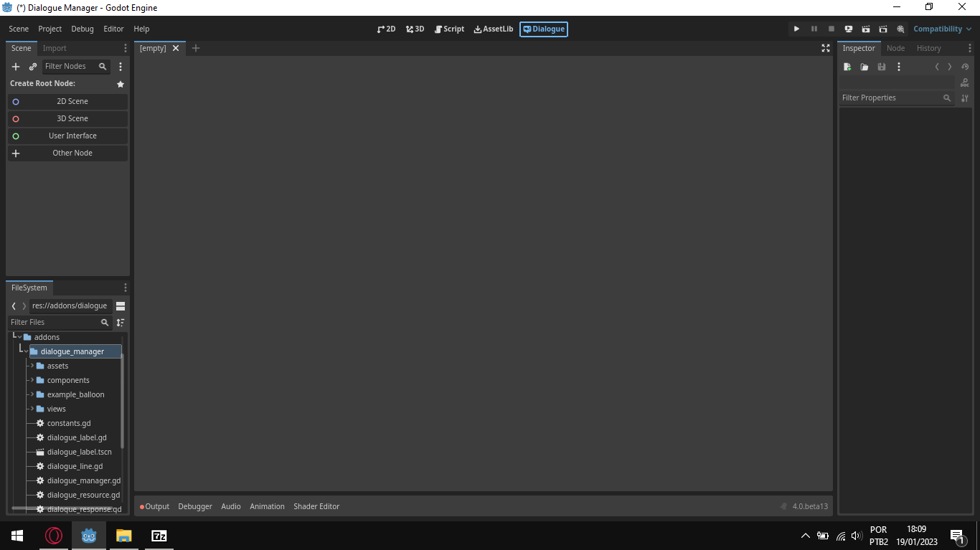980x550 pixels.
Task: Toggle sorting in the Filter Files bar
Action: pyautogui.click(x=120, y=322)
